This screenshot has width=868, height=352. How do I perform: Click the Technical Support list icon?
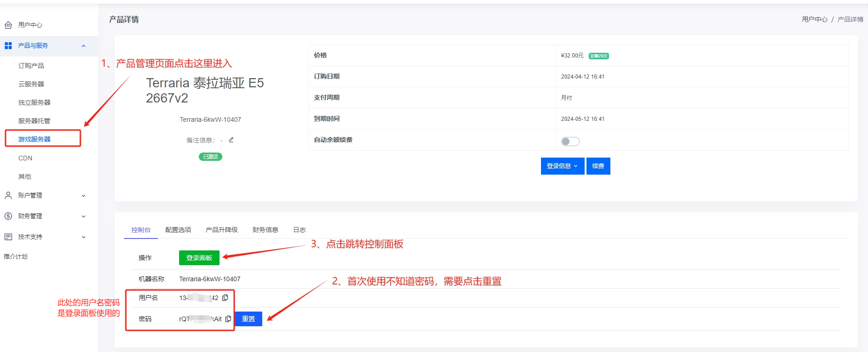[x=8, y=237]
